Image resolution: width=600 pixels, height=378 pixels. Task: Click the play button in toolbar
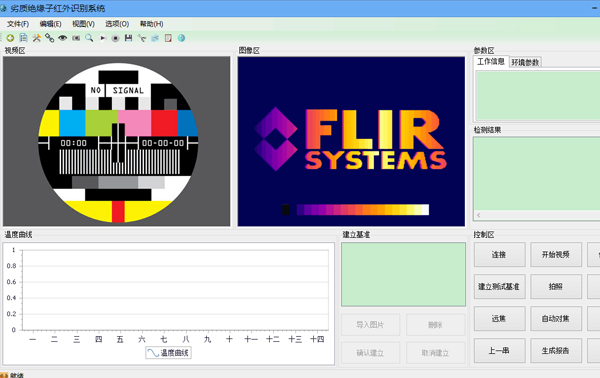pyautogui.click(x=103, y=38)
